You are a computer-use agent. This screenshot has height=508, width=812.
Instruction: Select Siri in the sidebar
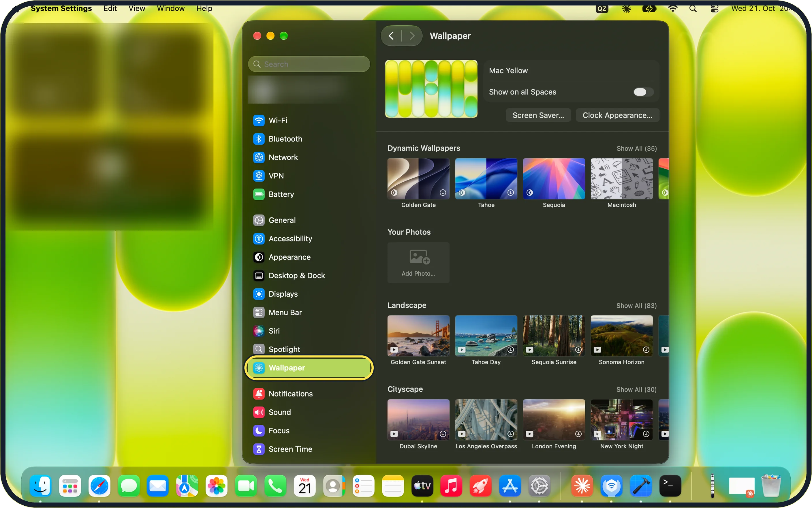click(x=309, y=331)
